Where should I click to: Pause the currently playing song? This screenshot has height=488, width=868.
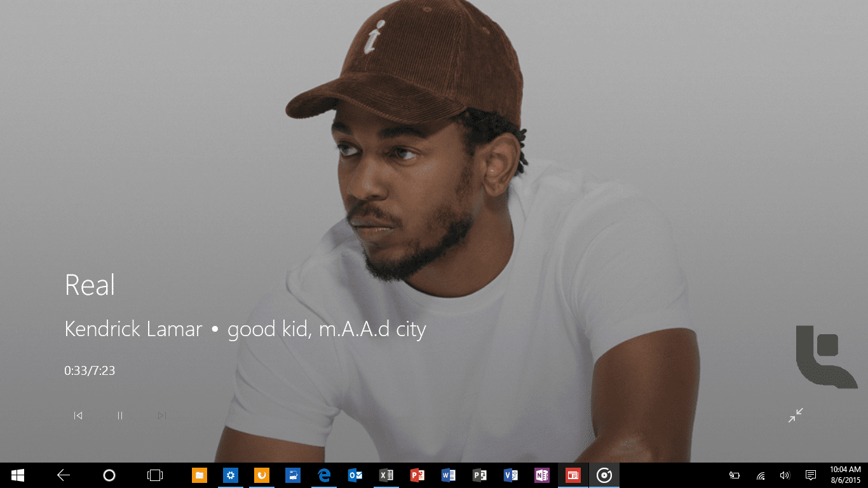[119, 416]
